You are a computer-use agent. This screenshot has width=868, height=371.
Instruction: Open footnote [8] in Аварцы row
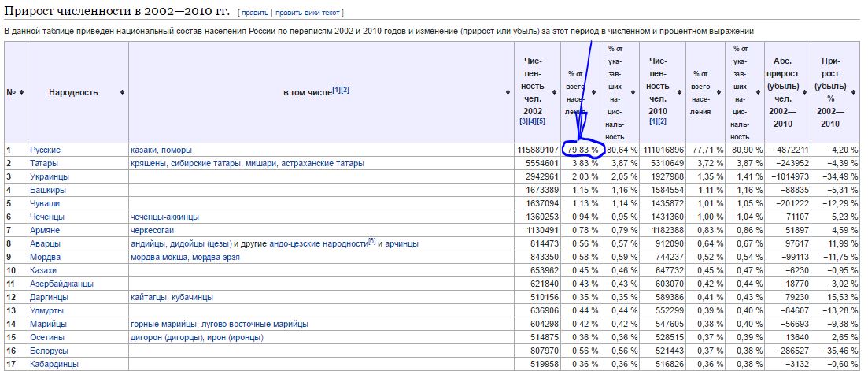click(372, 241)
